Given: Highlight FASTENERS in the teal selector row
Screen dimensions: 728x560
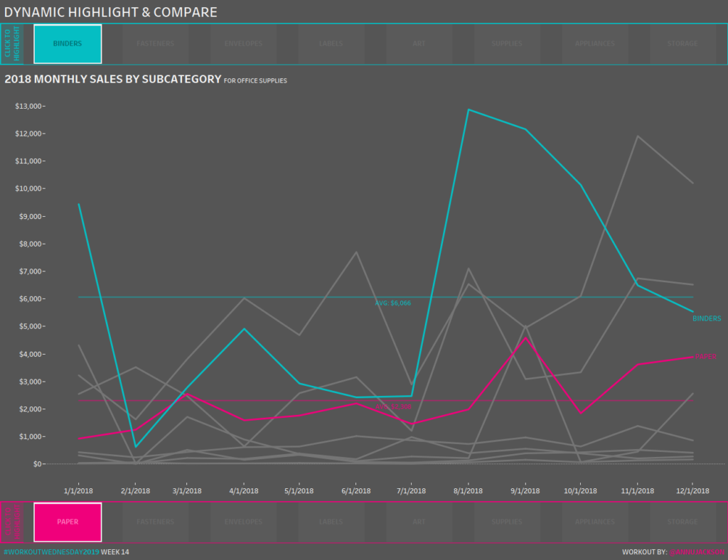Looking at the screenshot, I should (x=155, y=44).
